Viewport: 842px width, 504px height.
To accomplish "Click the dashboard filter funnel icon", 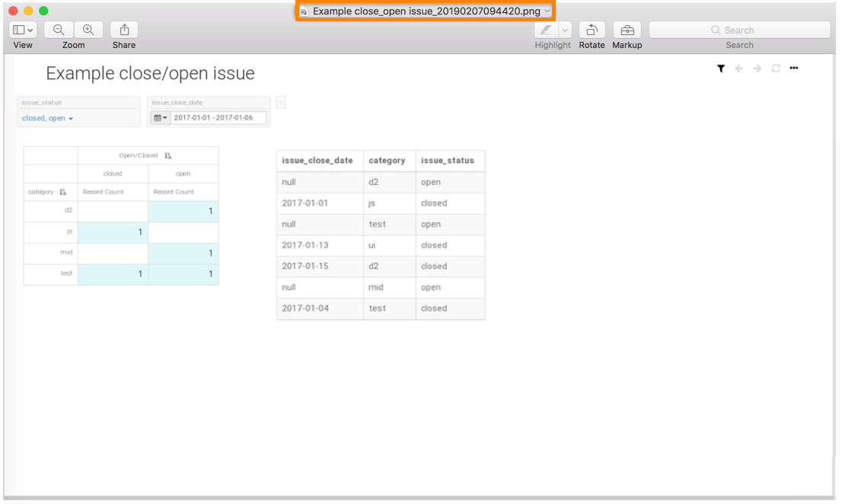I will tap(720, 69).
